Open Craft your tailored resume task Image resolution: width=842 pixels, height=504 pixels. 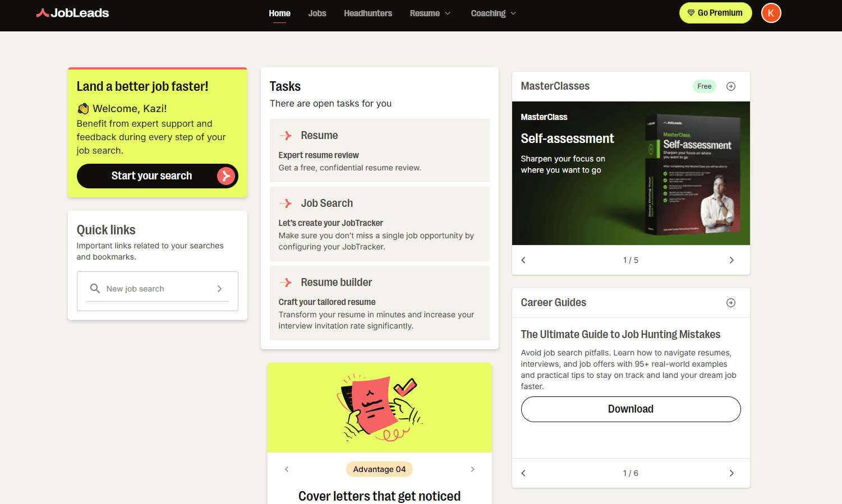click(380, 303)
